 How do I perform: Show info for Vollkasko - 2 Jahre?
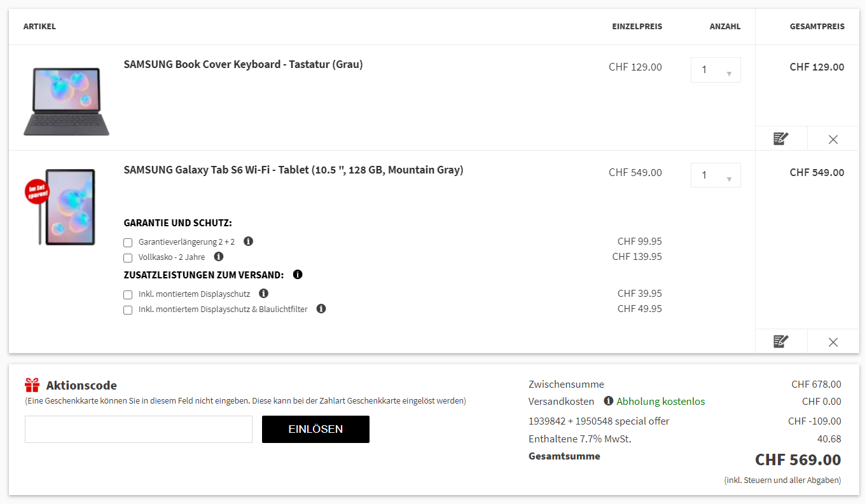coord(219,257)
